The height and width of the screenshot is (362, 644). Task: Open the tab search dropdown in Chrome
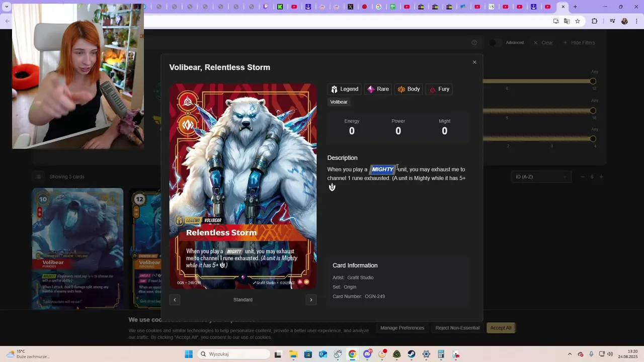click(x=7, y=7)
